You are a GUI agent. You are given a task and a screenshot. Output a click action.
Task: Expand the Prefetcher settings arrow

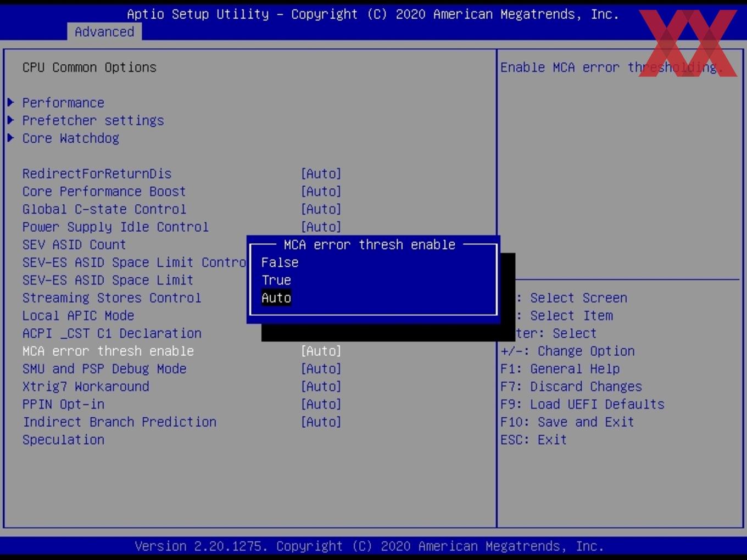10,120
